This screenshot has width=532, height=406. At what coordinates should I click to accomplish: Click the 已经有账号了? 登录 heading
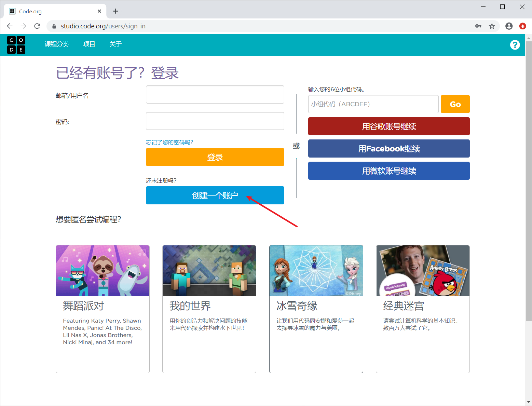coord(117,73)
